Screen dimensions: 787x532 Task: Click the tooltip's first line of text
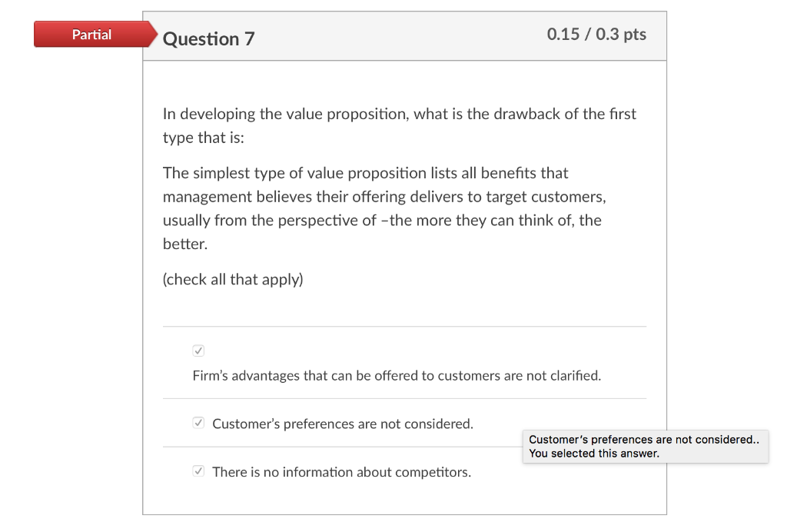point(646,440)
